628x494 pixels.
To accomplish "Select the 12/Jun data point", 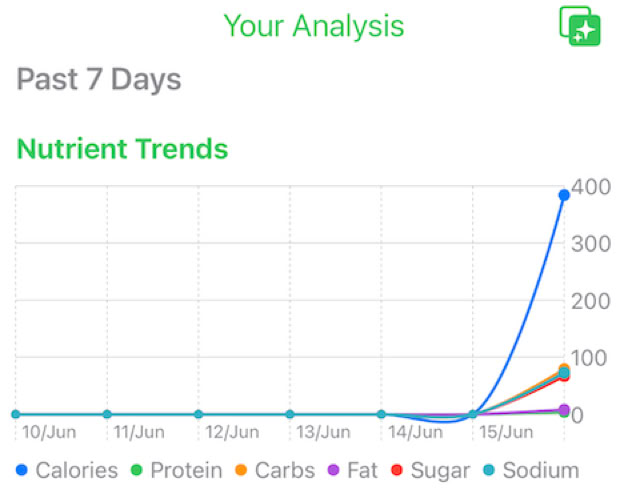I will pos(198,414).
